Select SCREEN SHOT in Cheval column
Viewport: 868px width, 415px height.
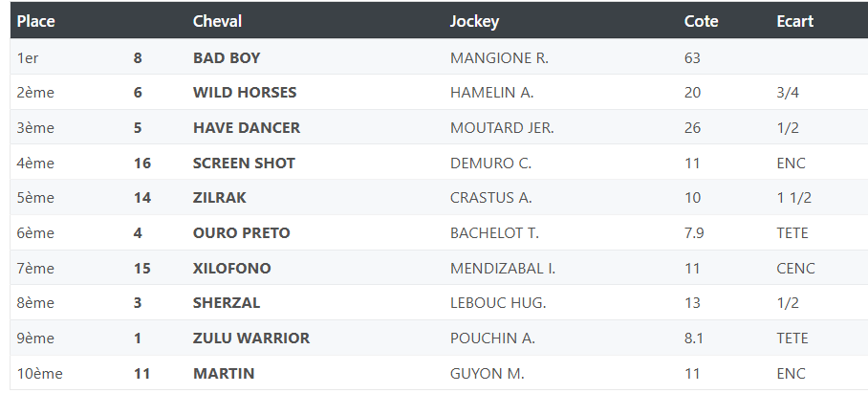coord(244,163)
